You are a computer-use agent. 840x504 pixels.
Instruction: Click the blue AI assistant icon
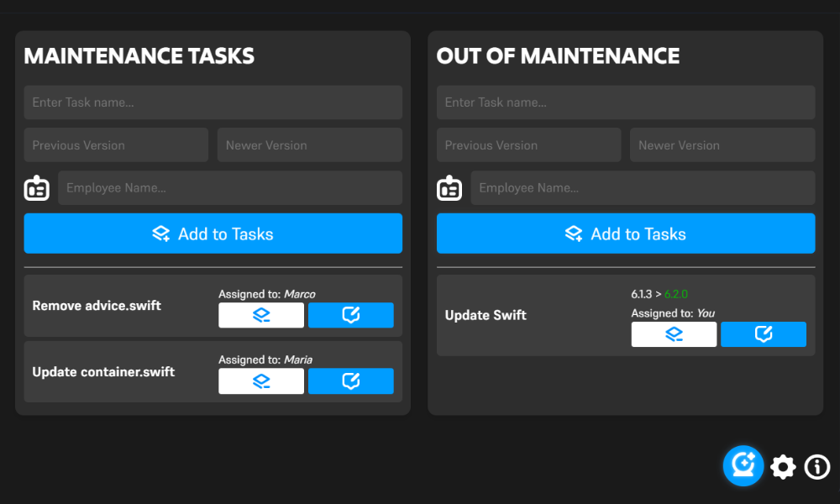coord(743,465)
